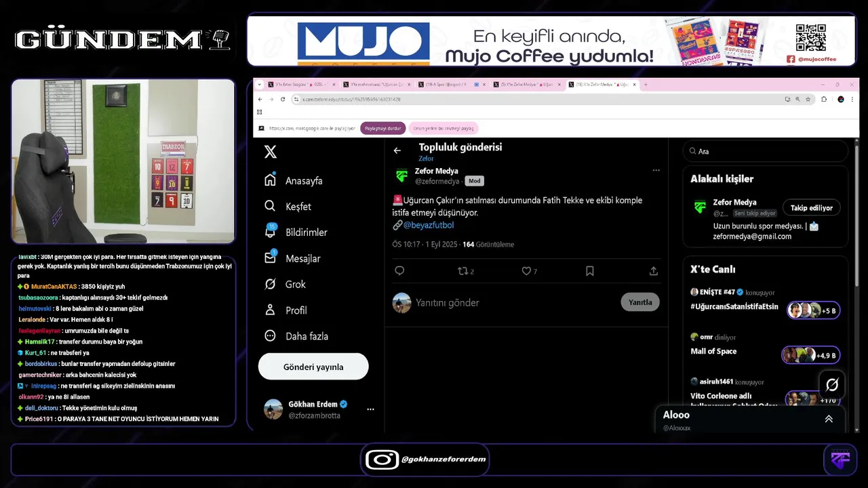Open Anasayfa home page
Screen dimensions: 868x488
click(x=294, y=180)
